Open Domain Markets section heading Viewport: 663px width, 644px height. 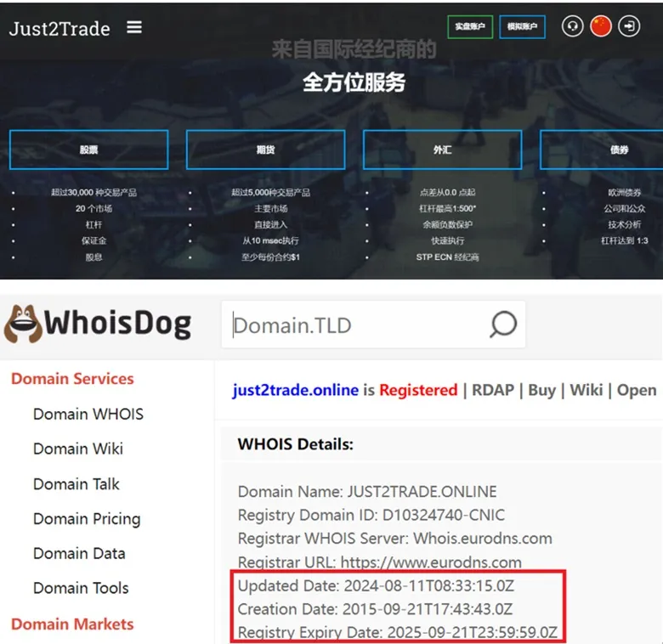click(x=72, y=624)
